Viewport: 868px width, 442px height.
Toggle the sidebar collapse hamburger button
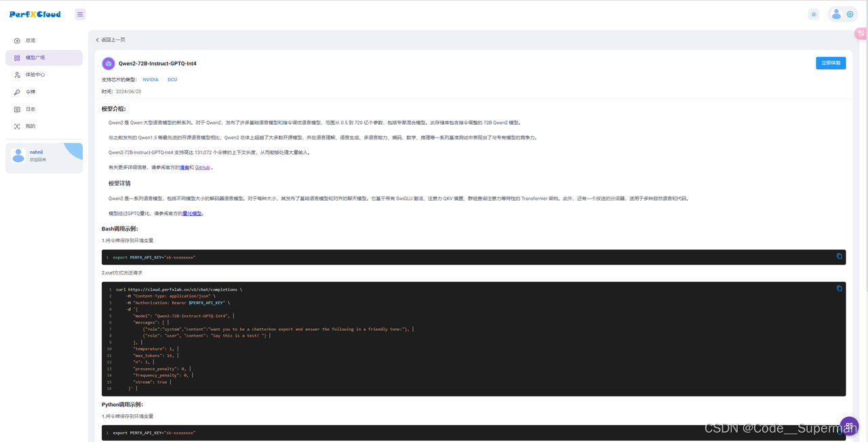click(80, 14)
